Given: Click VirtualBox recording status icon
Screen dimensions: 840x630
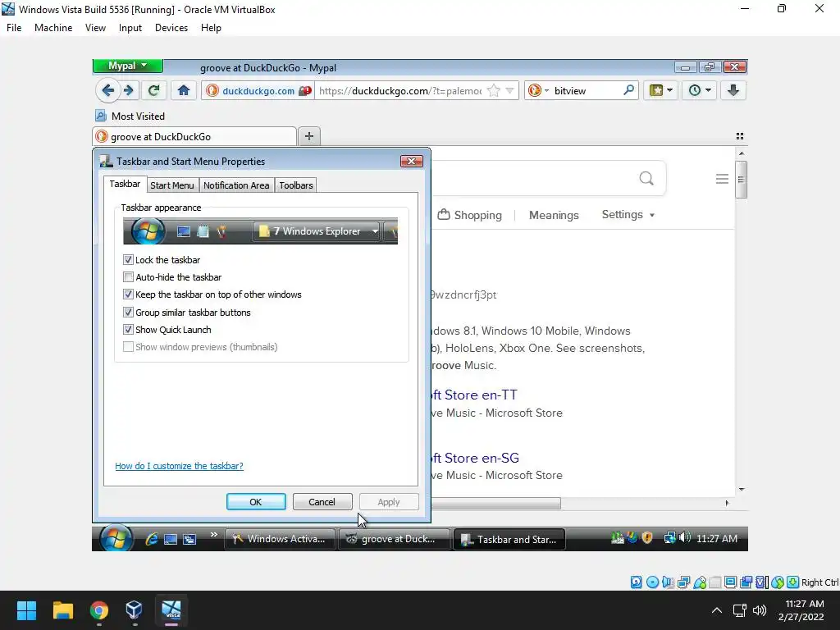Looking at the screenshot, I should pos(746,582).
